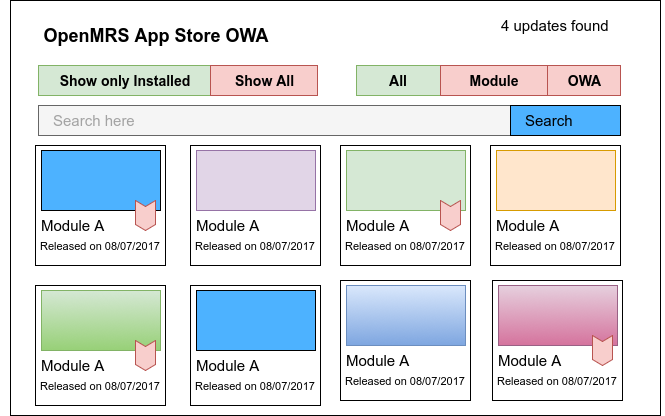This screenshot has height=416, width=665.
Task: Toggle the Show only Installed filter
Action: click(x=124, y=81)
